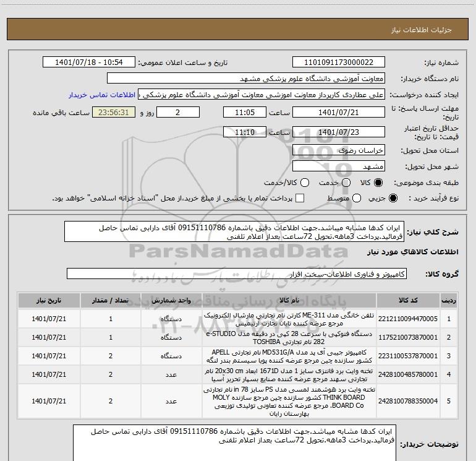Image resolution: width=476 pixels, height=461 pixels.
Task: Click item code 2212110094470005
Action: (x=408, y=319)
